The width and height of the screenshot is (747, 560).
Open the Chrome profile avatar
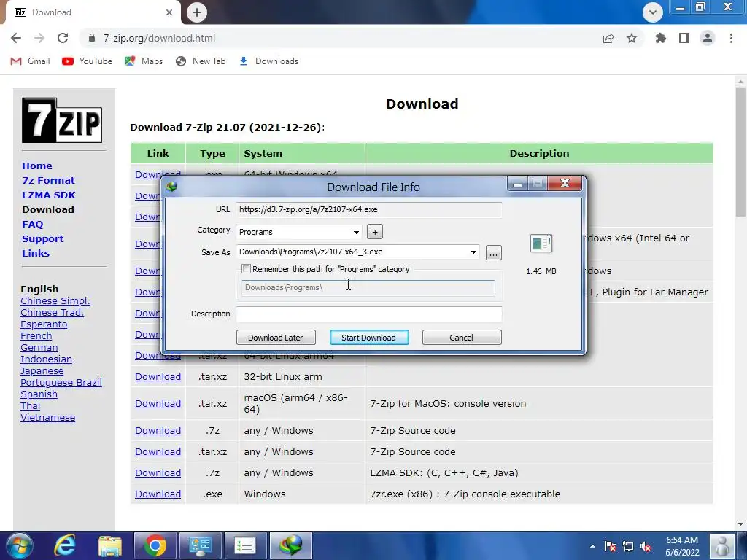[708, 38]
